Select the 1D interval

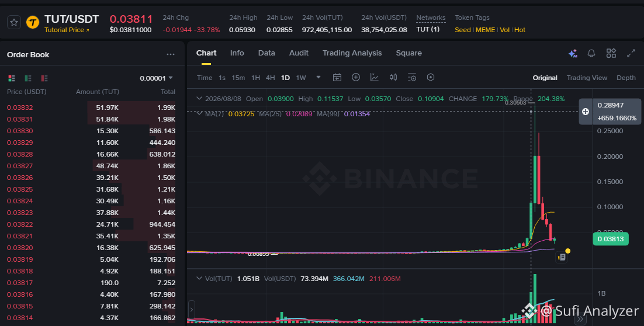pyautogui.click(x=285, y=78)
